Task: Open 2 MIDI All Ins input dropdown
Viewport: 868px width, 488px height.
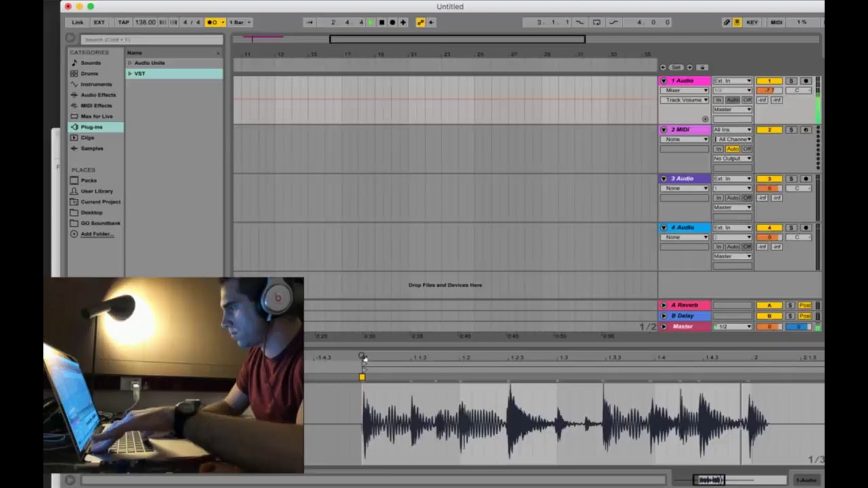Action: coord(732,129)
